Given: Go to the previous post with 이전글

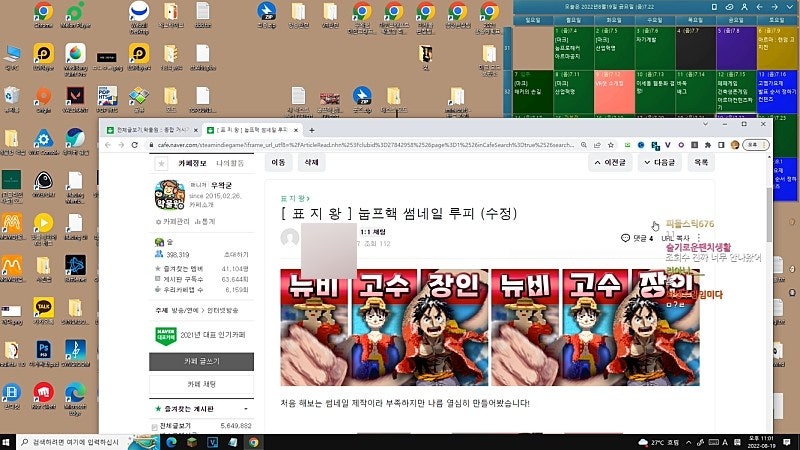Looking at the screenshot, I should point(610,162).
